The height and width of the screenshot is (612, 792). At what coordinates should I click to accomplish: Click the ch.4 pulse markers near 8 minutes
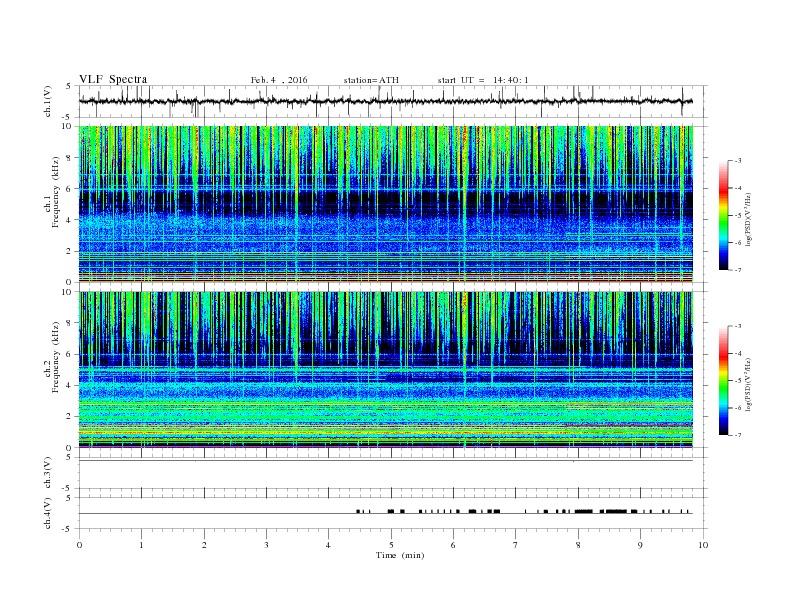point(584,512)
